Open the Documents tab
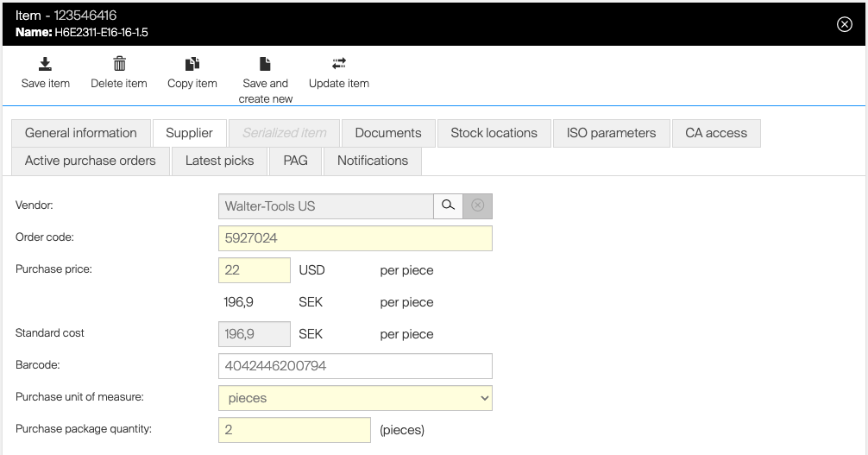The height and width of the screenshot is (455, 868). tap(388, 133)
